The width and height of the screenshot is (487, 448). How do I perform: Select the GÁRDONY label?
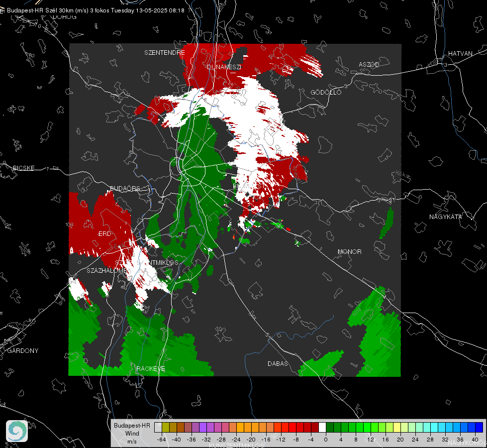click(23, 351)
